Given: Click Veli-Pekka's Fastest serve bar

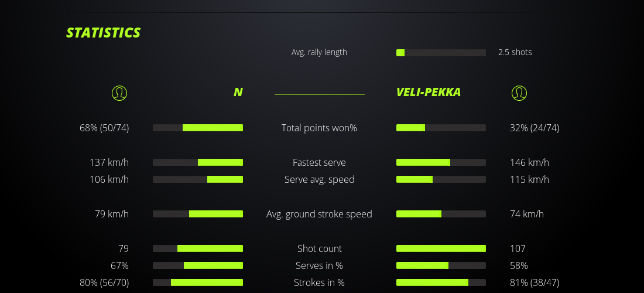Looking at the screenshot, I should tap(441, 162).
